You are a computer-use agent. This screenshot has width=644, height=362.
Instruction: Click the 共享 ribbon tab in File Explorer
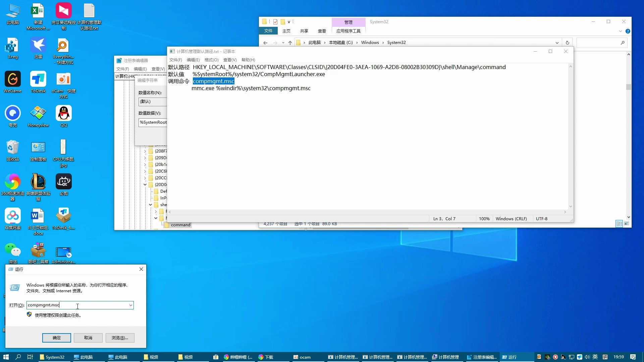304,31
